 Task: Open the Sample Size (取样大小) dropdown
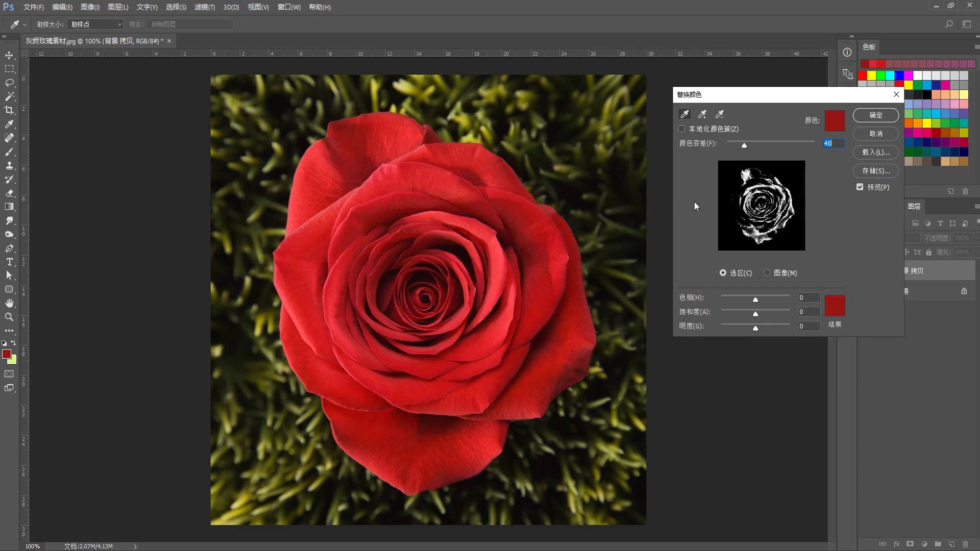coord(95,24)
